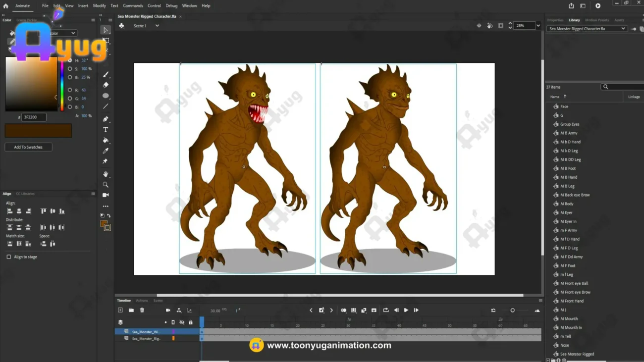Choose the Hand tool
The image size is (644, 362).
click(106, 174)
